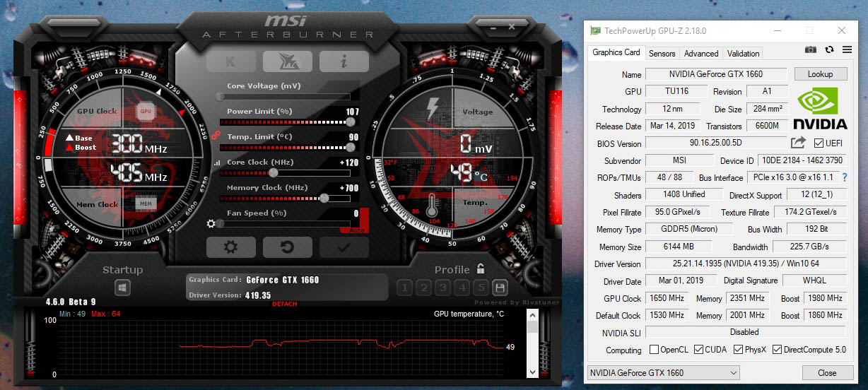Click the BIOS share/export arrow icon

798,143
